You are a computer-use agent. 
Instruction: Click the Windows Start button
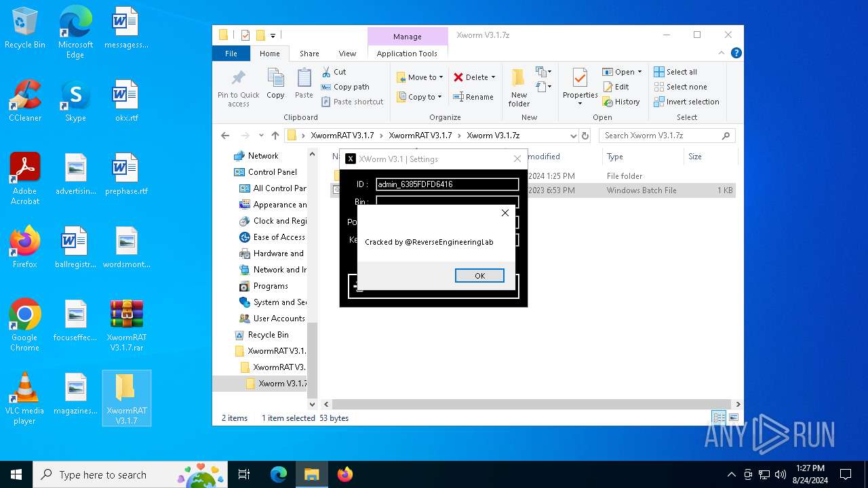pos(16,474)
